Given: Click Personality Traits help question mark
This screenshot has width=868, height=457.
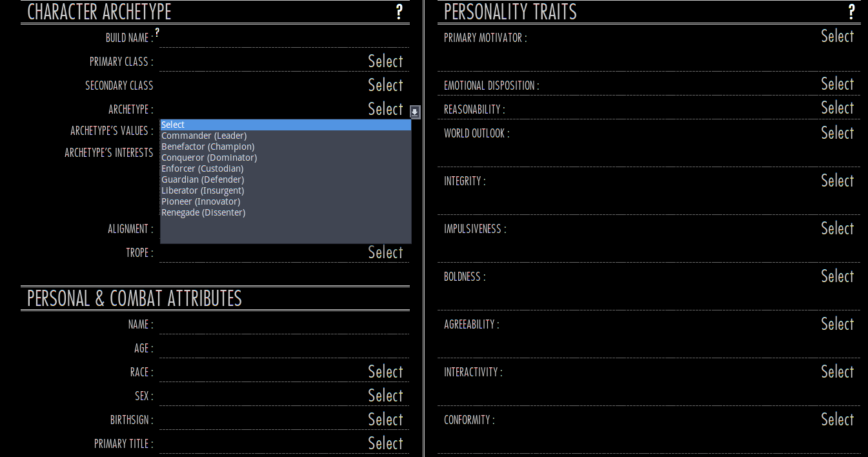Looking at the screenshot, I should [x=852, y=12].
